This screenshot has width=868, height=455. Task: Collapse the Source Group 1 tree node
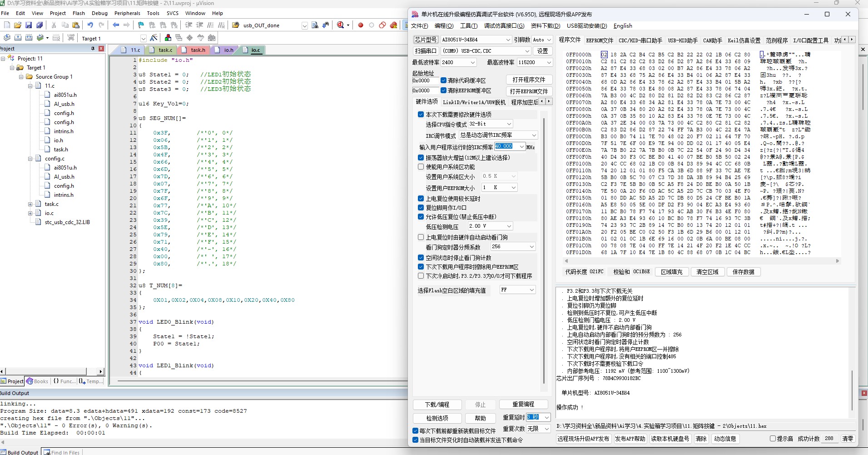coord(21,77)
